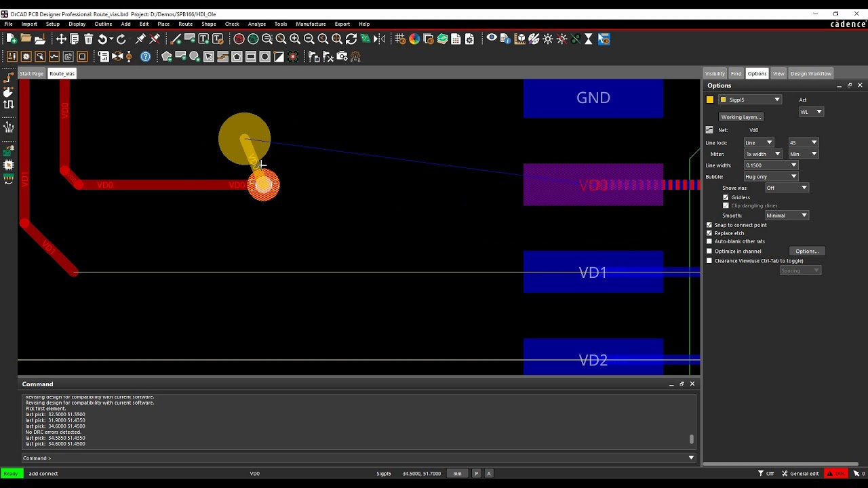Click the A toggle in the status bar
The height and width of the screenshot is (488, 868).
(x=489, y=474)
